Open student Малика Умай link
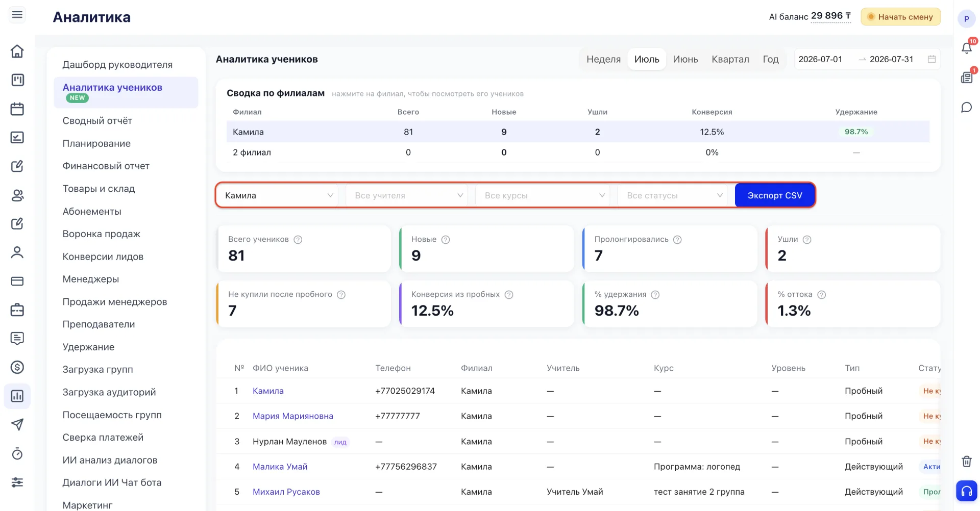 pos(280,467)
